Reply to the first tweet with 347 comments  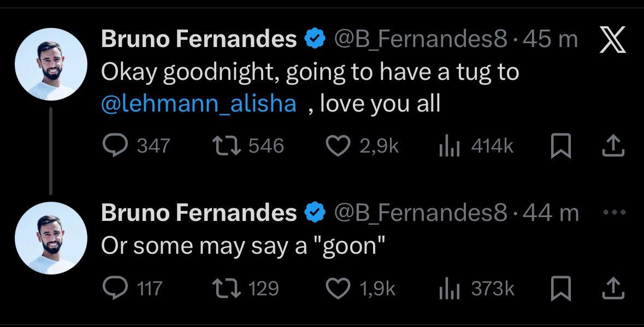(x=115, y=145)
